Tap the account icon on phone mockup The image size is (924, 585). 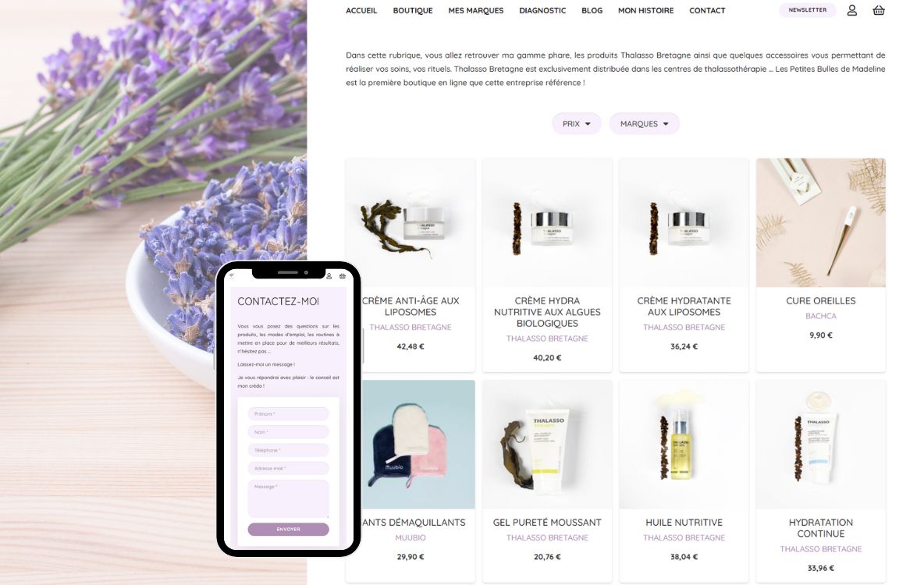point(329,275)
